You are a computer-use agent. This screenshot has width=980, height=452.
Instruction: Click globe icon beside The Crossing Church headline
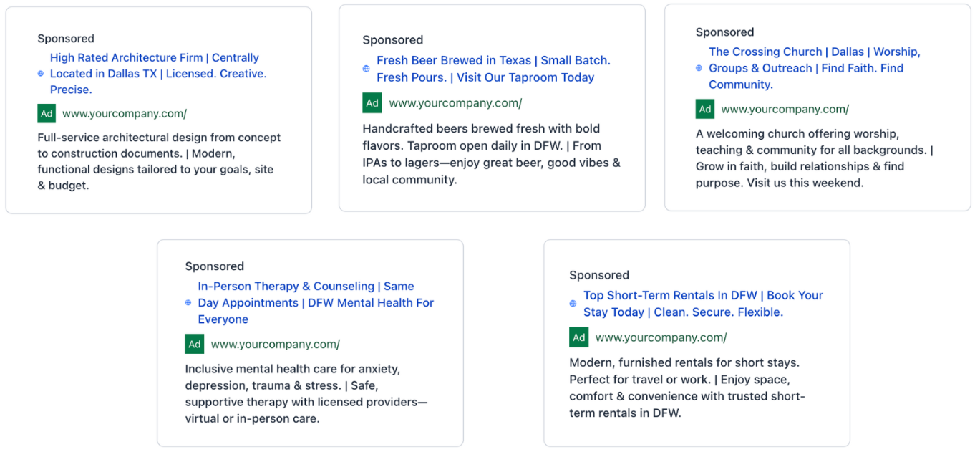[x=699, y=68]
